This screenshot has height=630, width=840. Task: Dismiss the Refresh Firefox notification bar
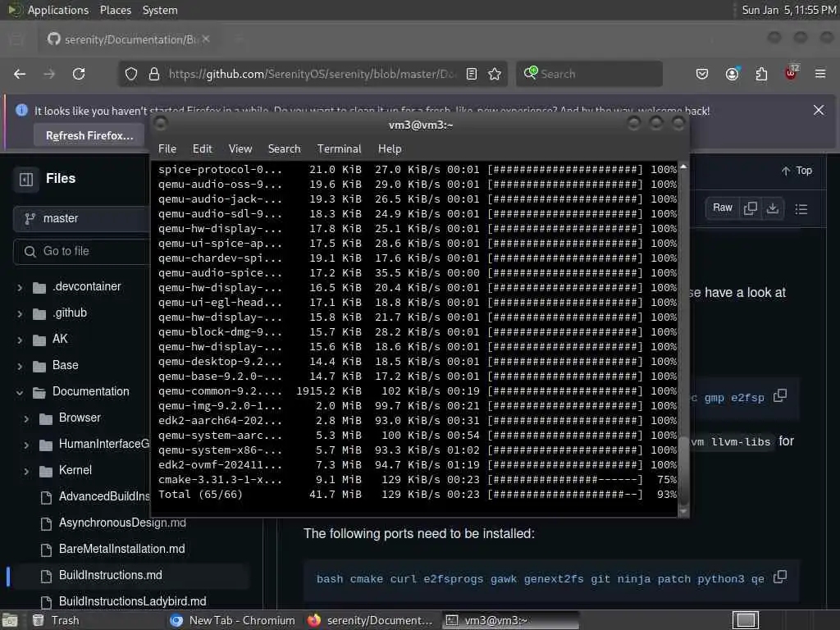pos(819,111)
